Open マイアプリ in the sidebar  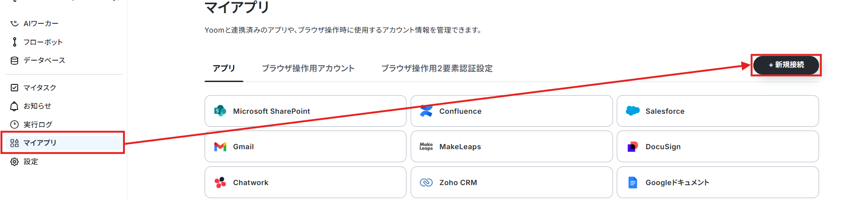tap(62, 143)
